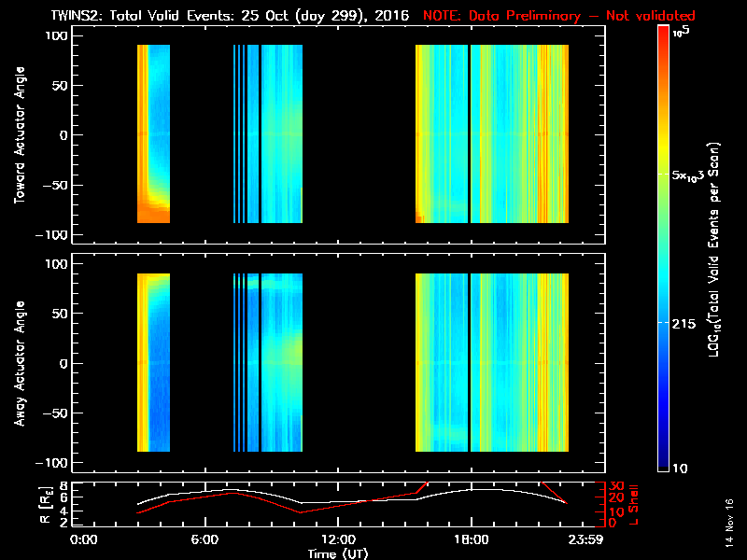Click the black gap near 18:00 in Away panel
This screenshot has height=560, width=747.
coord(468,363)
